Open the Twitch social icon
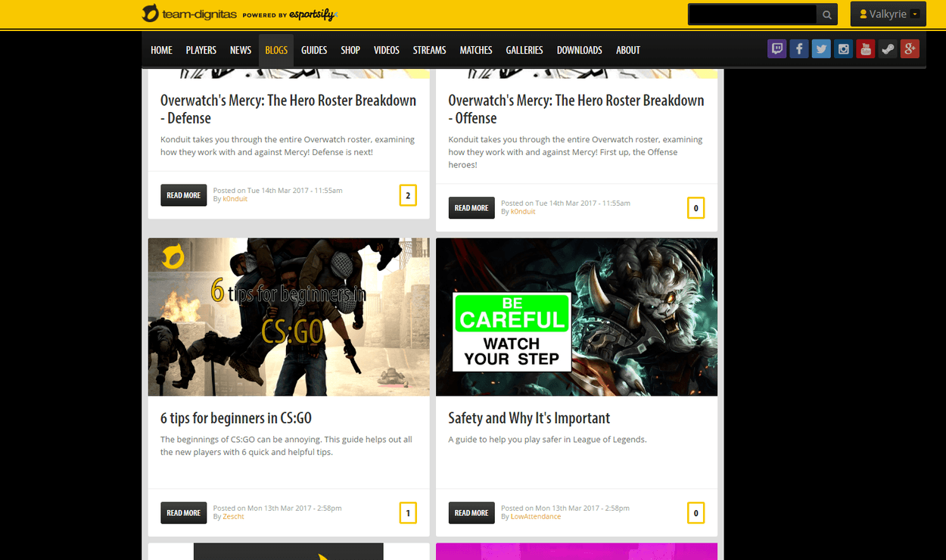 pyautogui.click(x=776, y=49)
